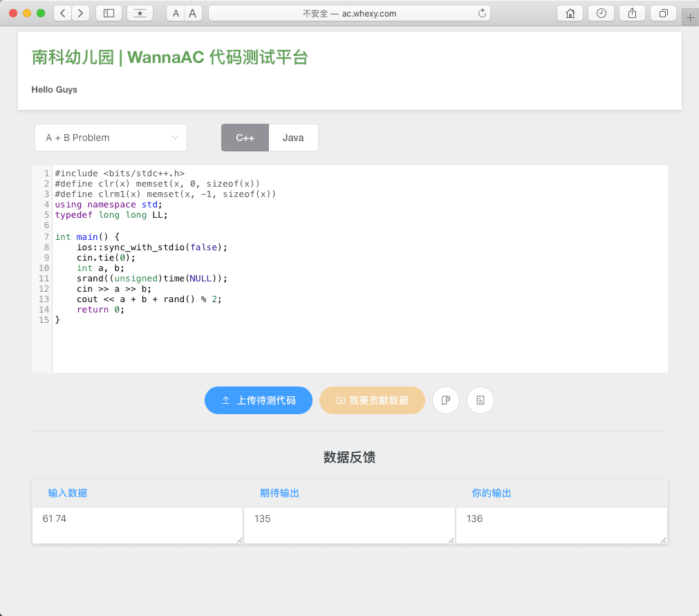Show the Safari sidebar
Viewport: 699px width, 616px height.
coord(109,13)
